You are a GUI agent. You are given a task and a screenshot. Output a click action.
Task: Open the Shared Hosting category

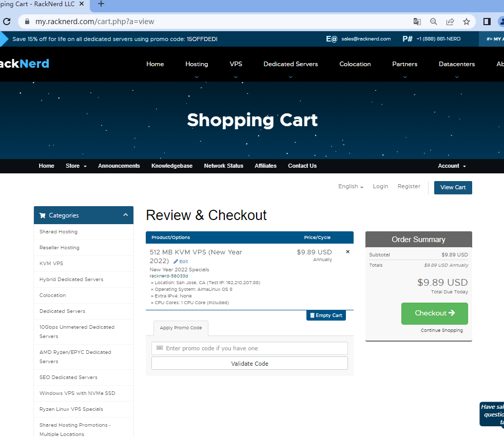point(84,232)
